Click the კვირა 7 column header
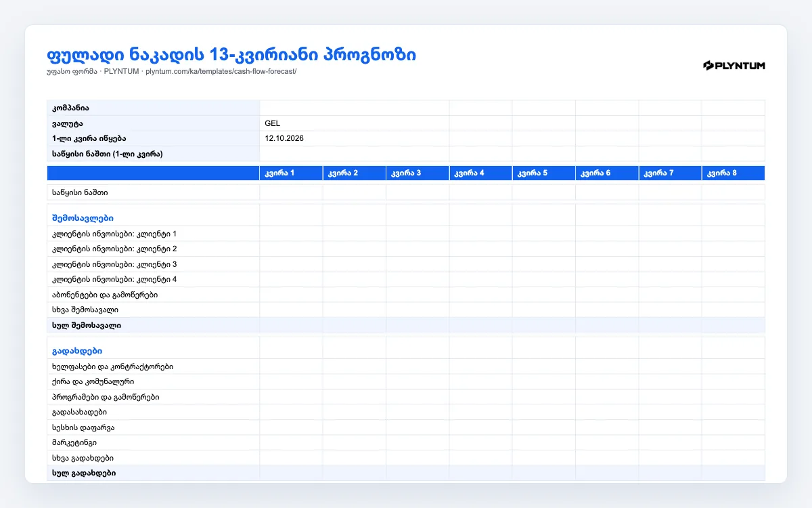The height and width of the screenshot is (508, 812). click(x=670, y=173)
